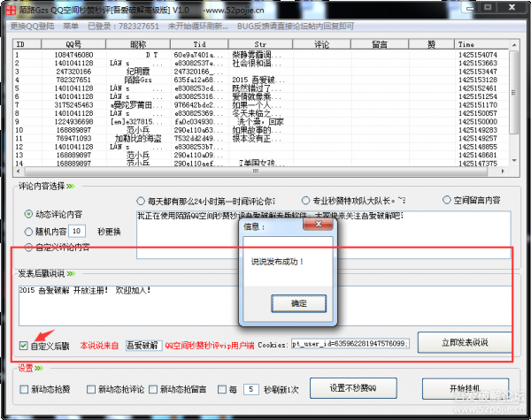
Task: Click the list's scroll up arrow
Action: [514, 45]
